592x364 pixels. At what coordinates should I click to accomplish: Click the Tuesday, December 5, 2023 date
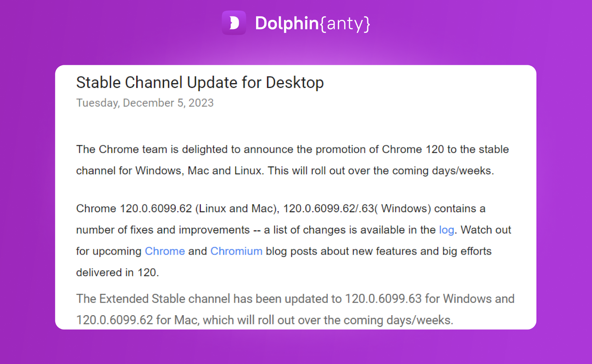[145, 103]
